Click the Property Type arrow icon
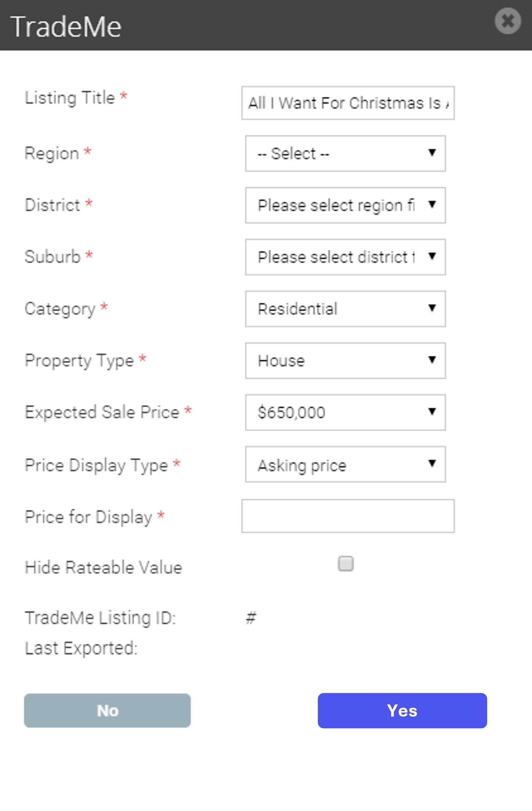The height and width of the screenshot is (811, 532). click(432, 359)
